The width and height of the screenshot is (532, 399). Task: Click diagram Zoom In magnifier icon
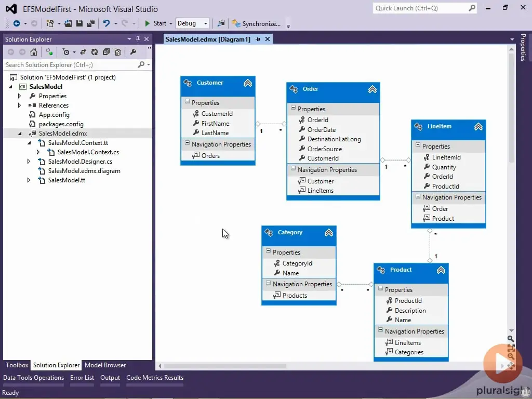click(511, 339)
